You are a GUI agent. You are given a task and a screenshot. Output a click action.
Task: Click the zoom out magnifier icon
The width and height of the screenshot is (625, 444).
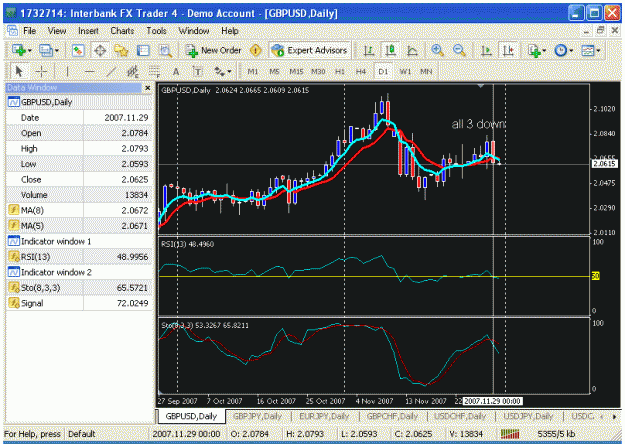point(459,51)
